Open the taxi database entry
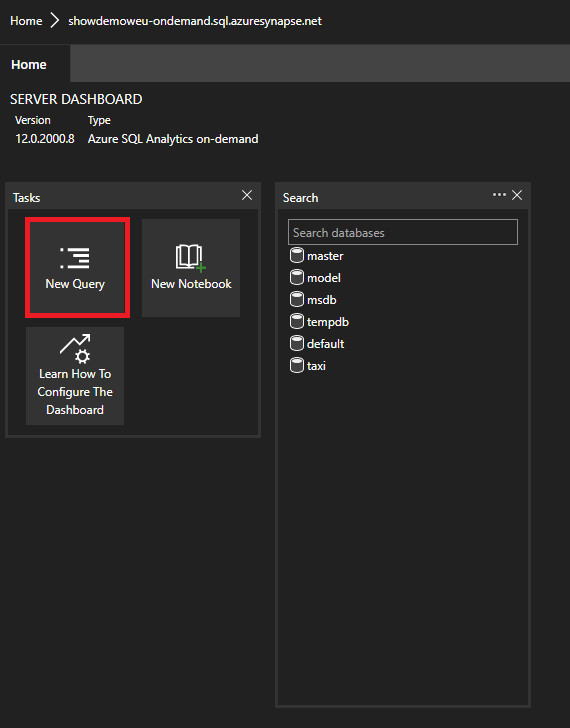Image resolution: width=570 pixels, height=728 pixels. pos(316,366)
